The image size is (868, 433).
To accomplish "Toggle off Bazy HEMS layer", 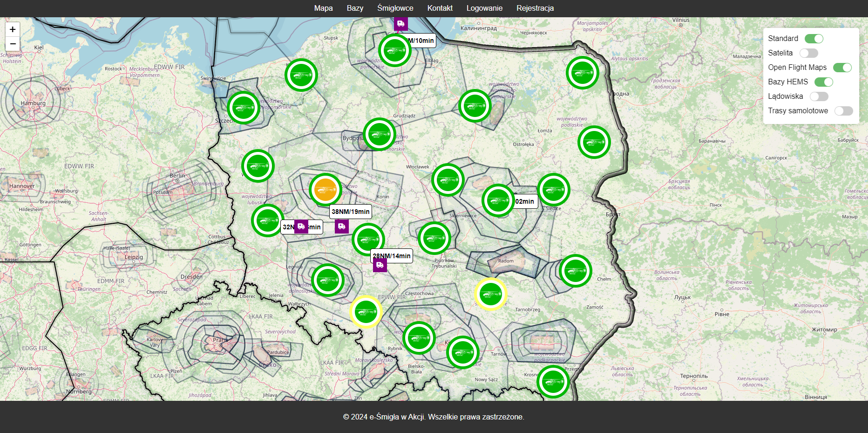I will pyautogui.click(x=823, y=82).
